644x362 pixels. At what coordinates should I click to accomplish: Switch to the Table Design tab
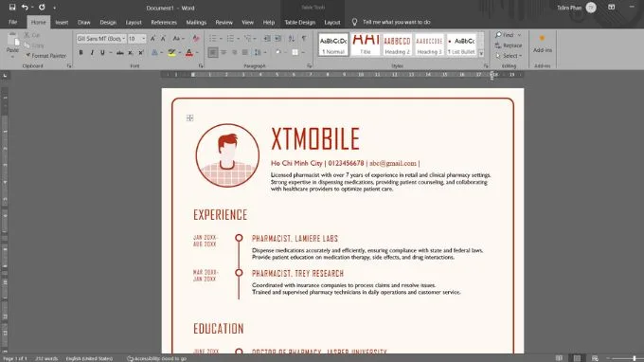(x=300, y=22)
